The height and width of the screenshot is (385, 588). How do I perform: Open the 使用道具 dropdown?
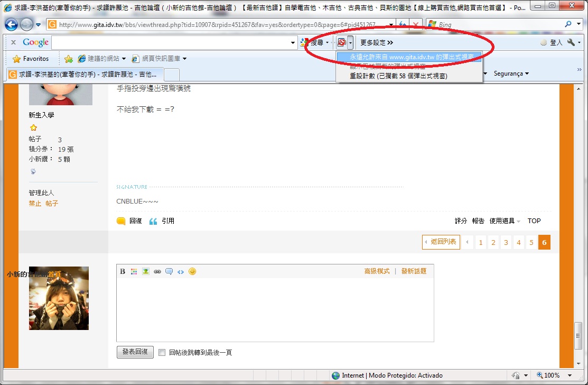(505, 221)
